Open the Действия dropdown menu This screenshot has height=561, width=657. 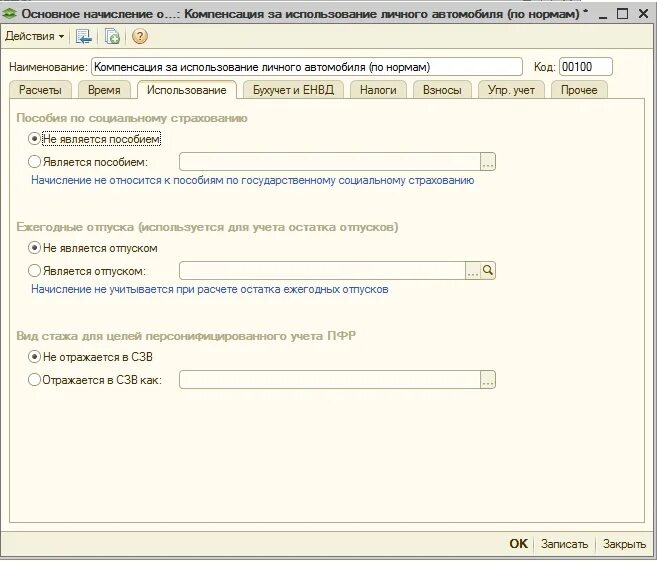34,36
